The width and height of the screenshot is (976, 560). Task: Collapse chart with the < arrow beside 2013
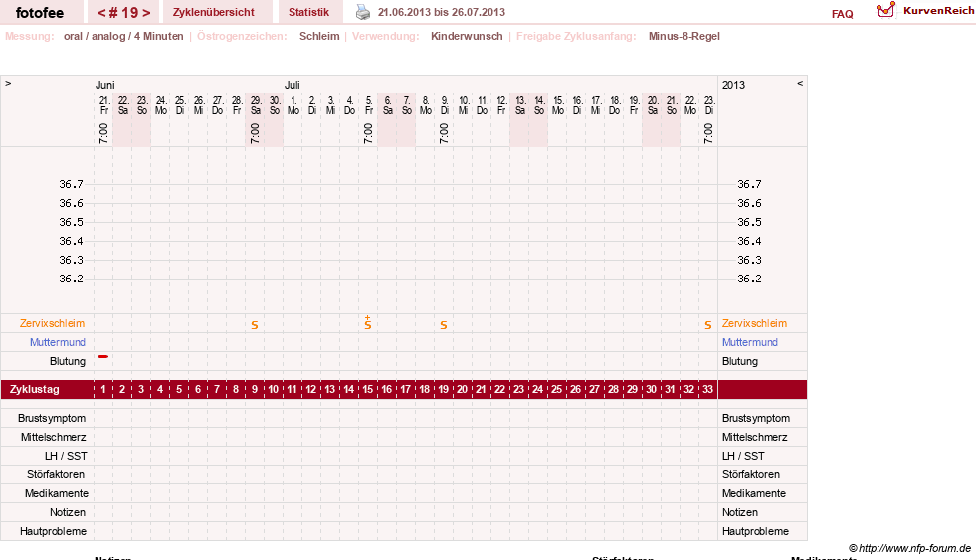coord(800,83)
